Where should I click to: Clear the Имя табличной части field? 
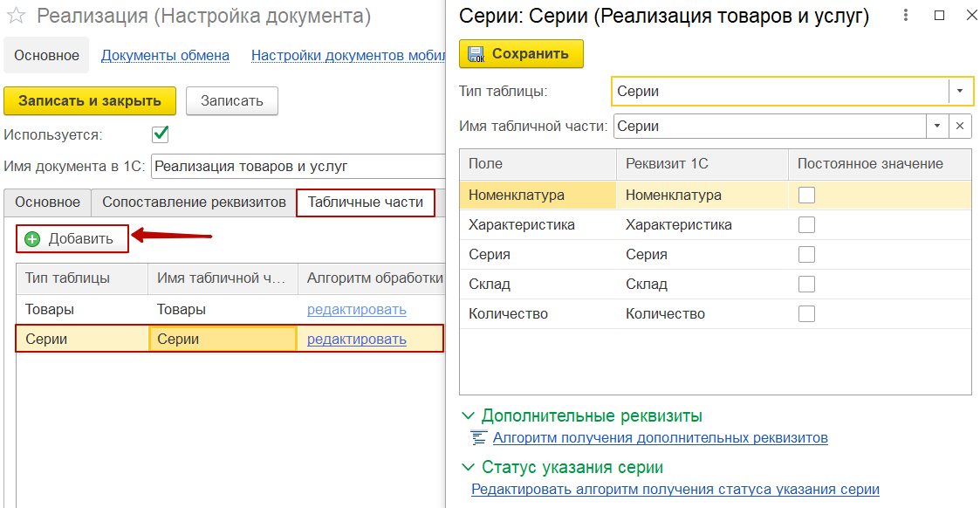(x=960, y=126)
